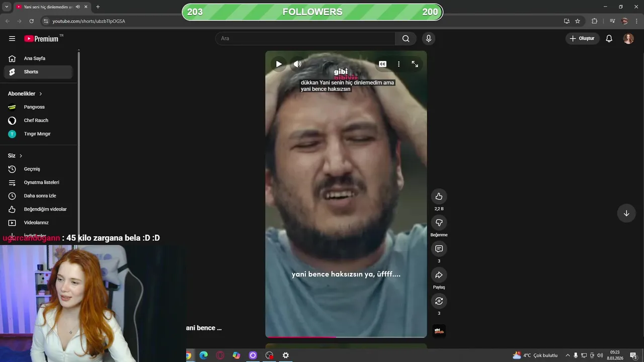The width and height of the screenshot is (644, 362).
Task: Open Windows notification center
Action: coord(633,355)
